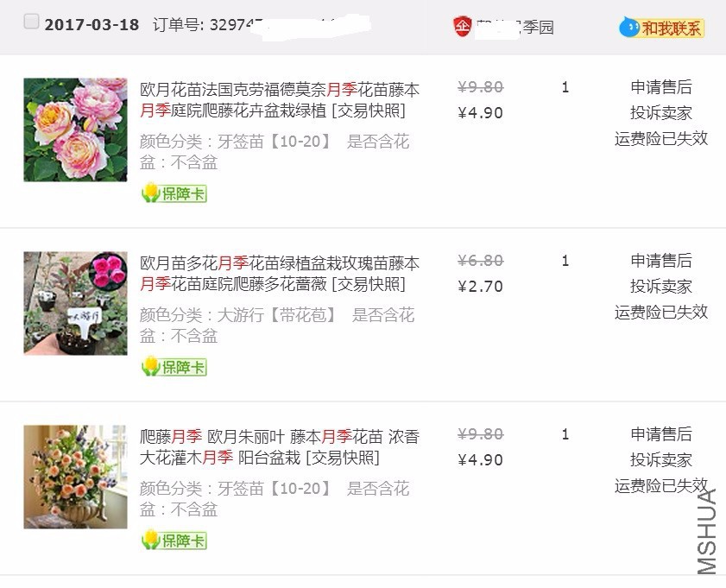Image resolution: width=726 pixels, height=588 pixels.
Task: Click the red enterprise shield seller icon
Action: click(462, 26)
